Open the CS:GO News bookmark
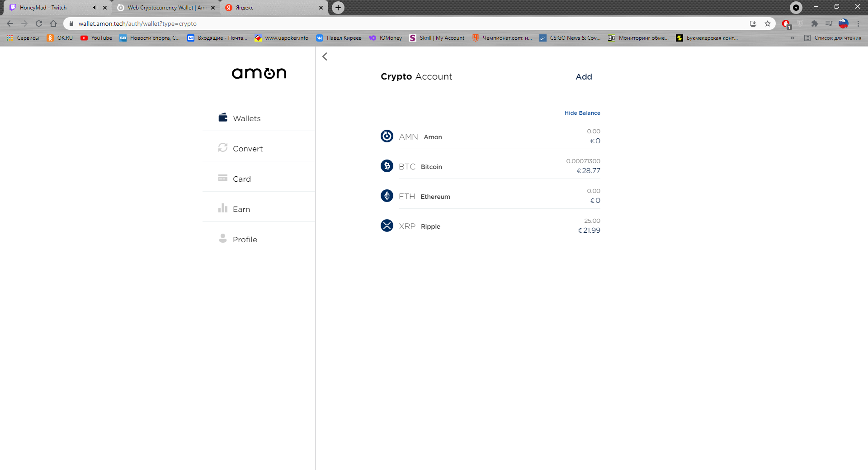Image resolution: width=868 pixels, height=470 pixels. (x=570, y=38)
